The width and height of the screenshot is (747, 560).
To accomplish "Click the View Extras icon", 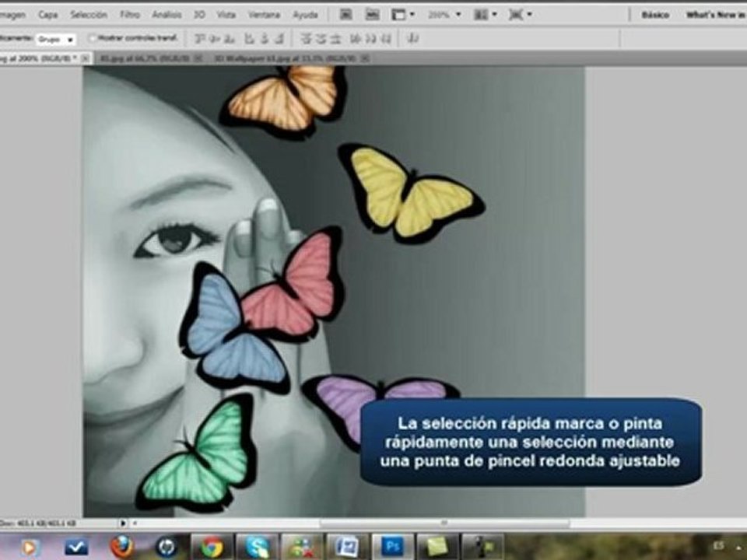I will [398, 15].
